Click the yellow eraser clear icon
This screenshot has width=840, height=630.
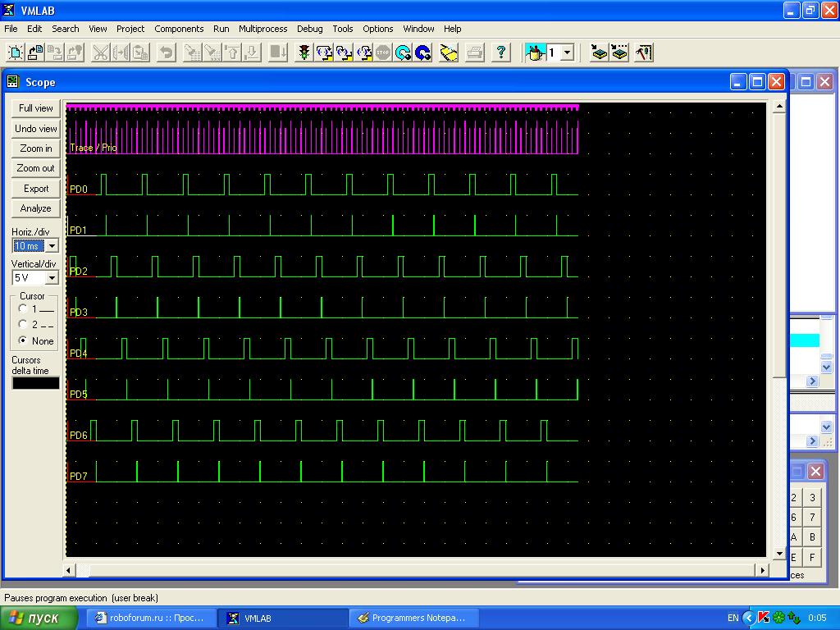point(449,53)
